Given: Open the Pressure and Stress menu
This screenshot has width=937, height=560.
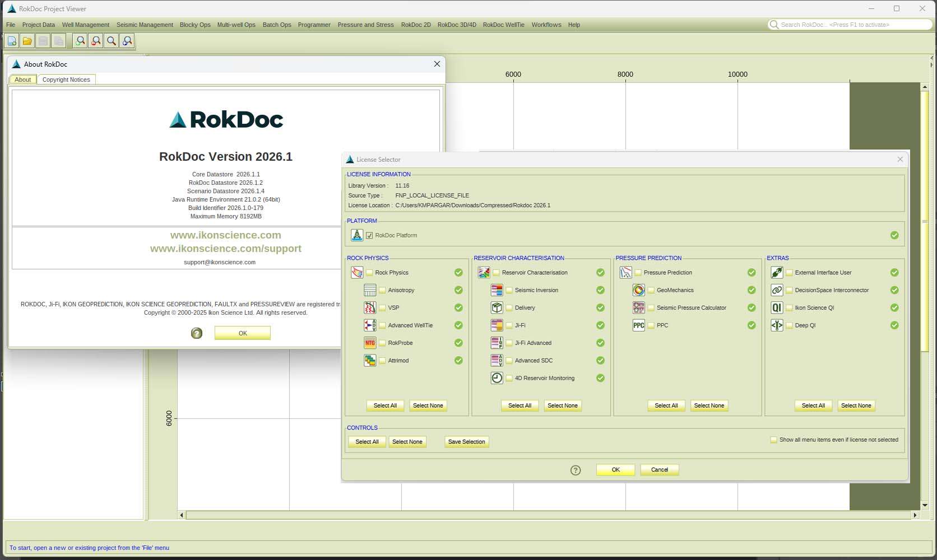Looking at the screenshot, I should tap(365, 25).
